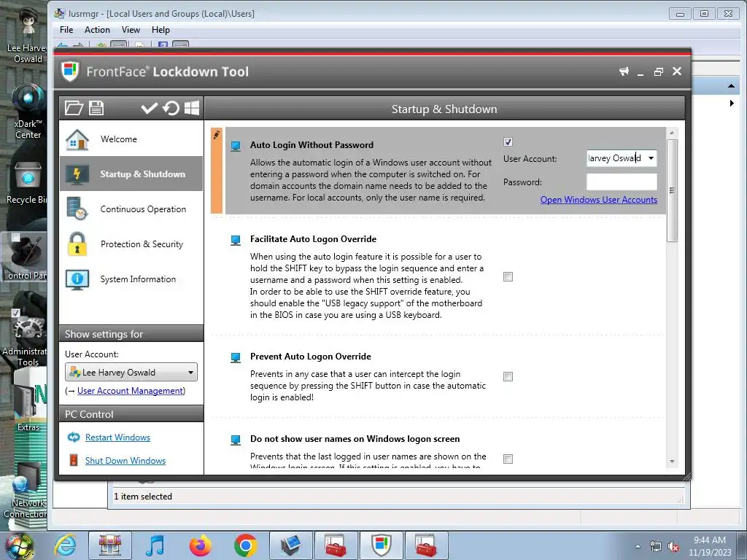Open a configuration file with the folder icon
This screenshot has width=747, height=560.
click(x=74, y=108)
